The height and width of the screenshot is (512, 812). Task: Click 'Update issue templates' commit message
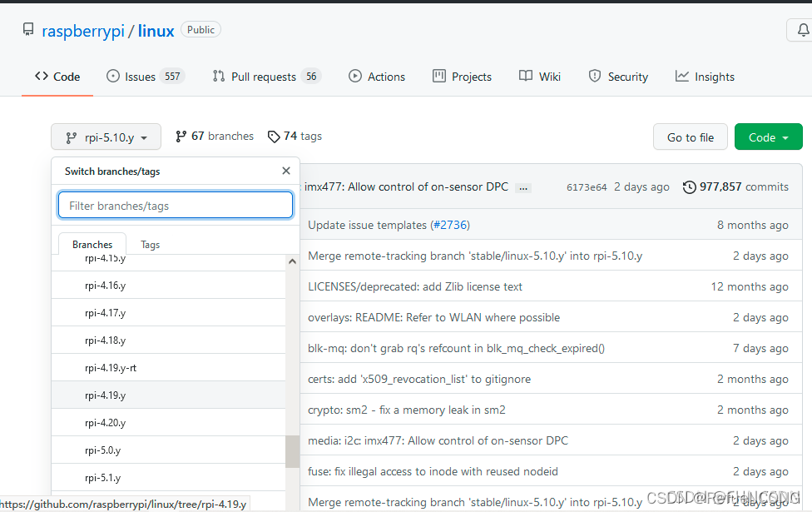pos(367,225)
